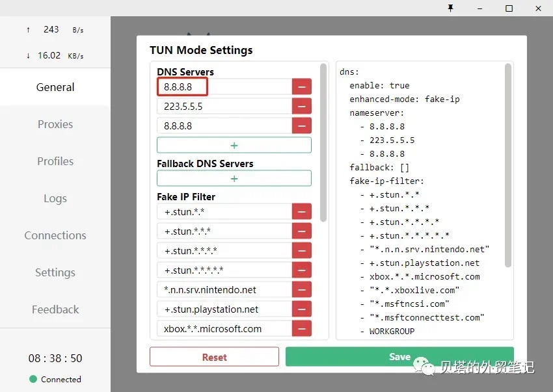Remove the *.n.n.srv.nintendo.net filter

pos(301,290)
